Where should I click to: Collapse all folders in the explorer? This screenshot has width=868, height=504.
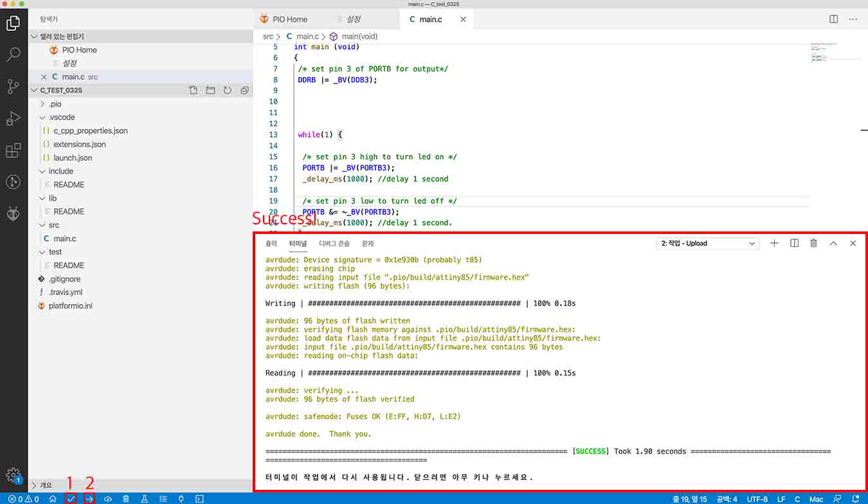click(x=244, y=91)
